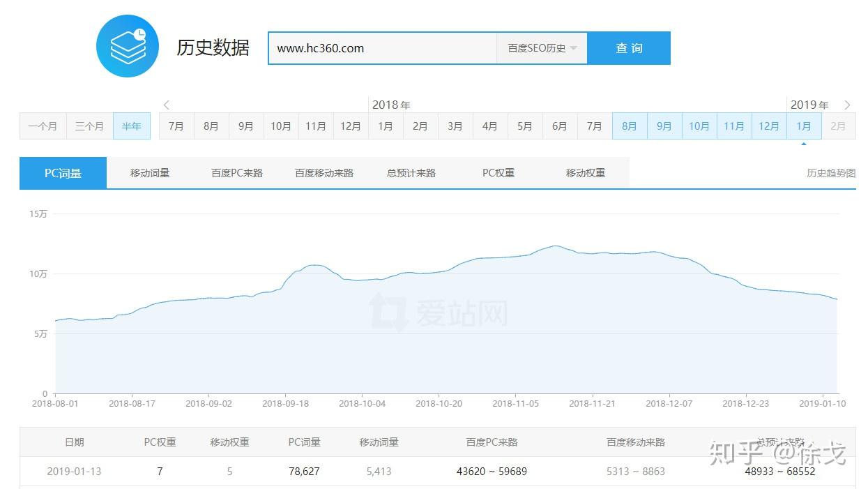The height and width of the screenshot is (489, 868).
Task: Switch to the PC权重 tab
Action: tap(498, 173)
